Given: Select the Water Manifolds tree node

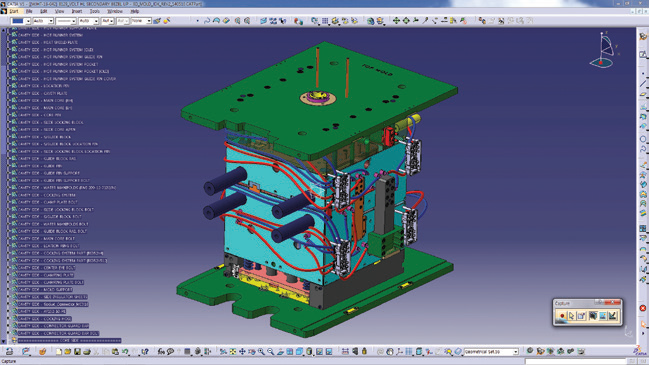Looking at the screenshot, I should (x=67, y=187).
